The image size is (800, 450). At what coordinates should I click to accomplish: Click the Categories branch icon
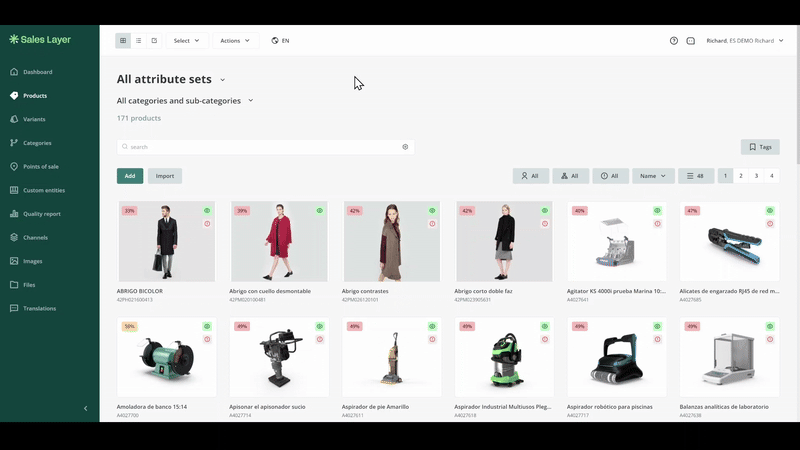click(14, 143)
